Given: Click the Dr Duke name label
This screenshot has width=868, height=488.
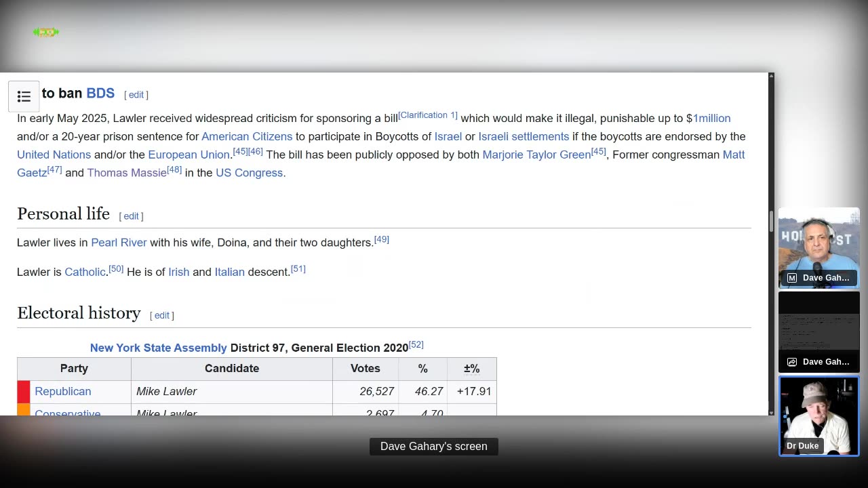Looking at the screenshot, I should [803, 446].
